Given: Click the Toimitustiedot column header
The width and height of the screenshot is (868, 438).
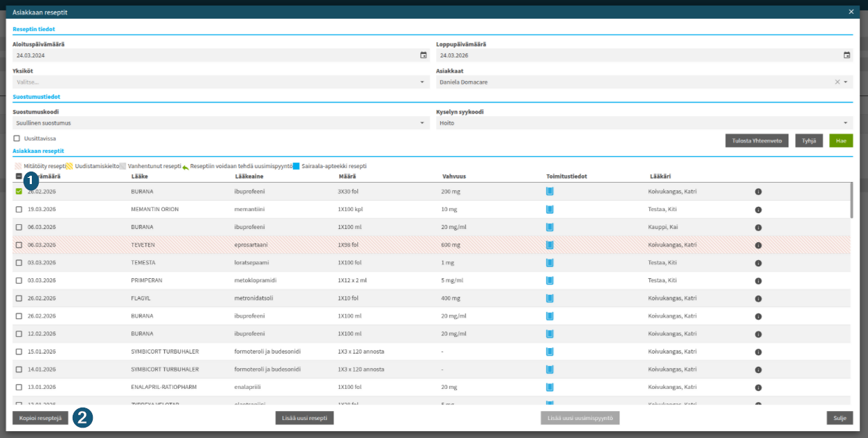Looking at the screenshot, I should click(x=566, y=176).
